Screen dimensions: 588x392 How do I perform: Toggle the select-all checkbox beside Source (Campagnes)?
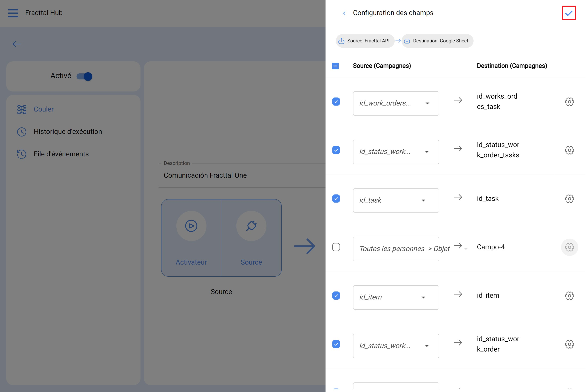point(335,66)
